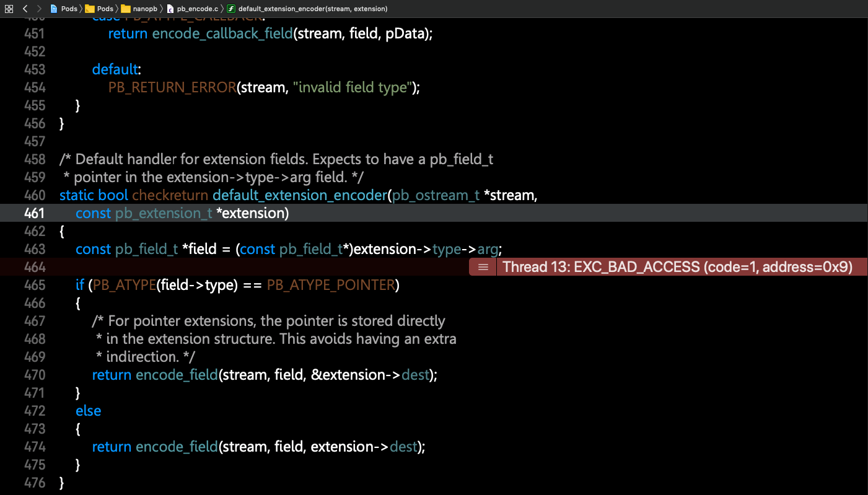Click the nanopb folder icon in jump bar
Screen dimensions: 868x495
[125, 9]
